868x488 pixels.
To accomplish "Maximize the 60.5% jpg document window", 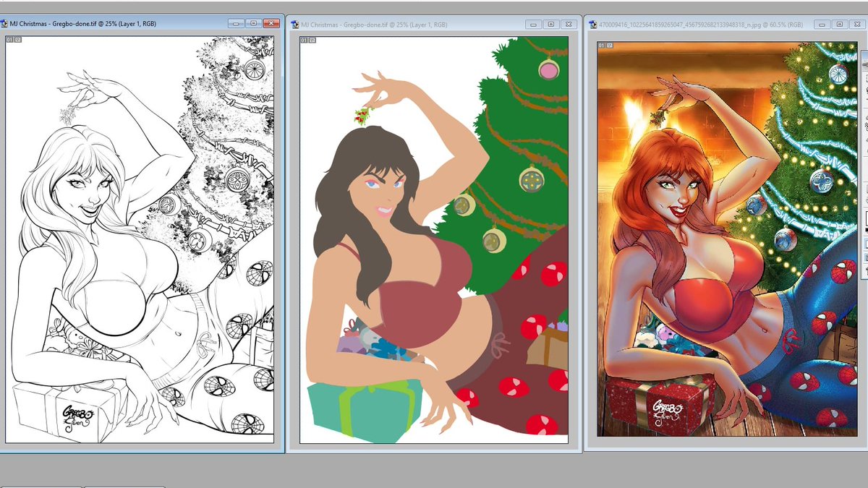I will pyautogui.click(x=840, y=24).
